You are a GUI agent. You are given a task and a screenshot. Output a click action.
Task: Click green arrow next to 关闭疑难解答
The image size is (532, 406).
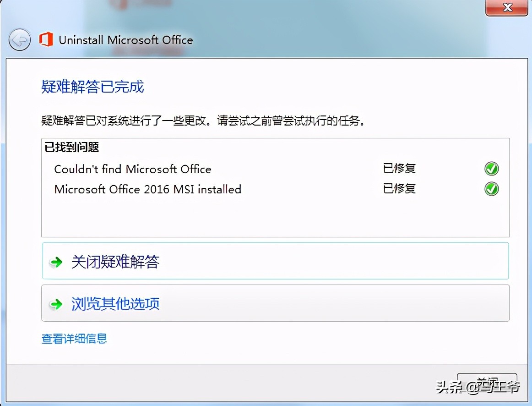[x=56, y=262]
